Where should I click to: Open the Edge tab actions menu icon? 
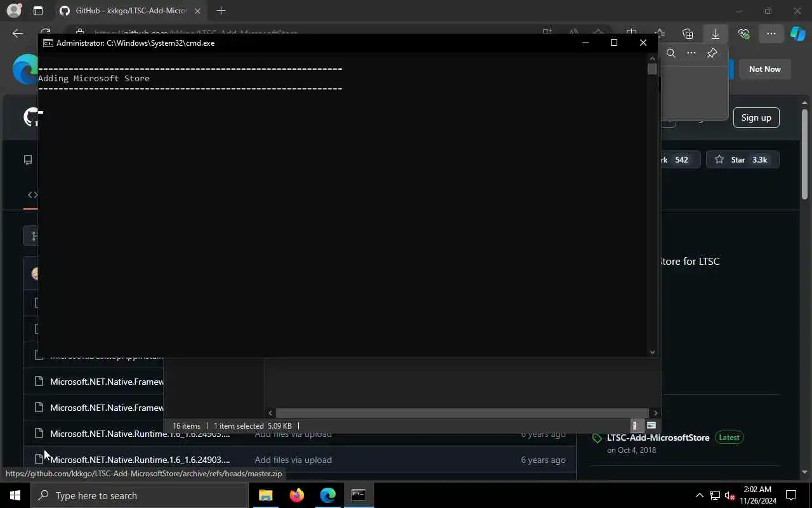[x=38, y=11]
